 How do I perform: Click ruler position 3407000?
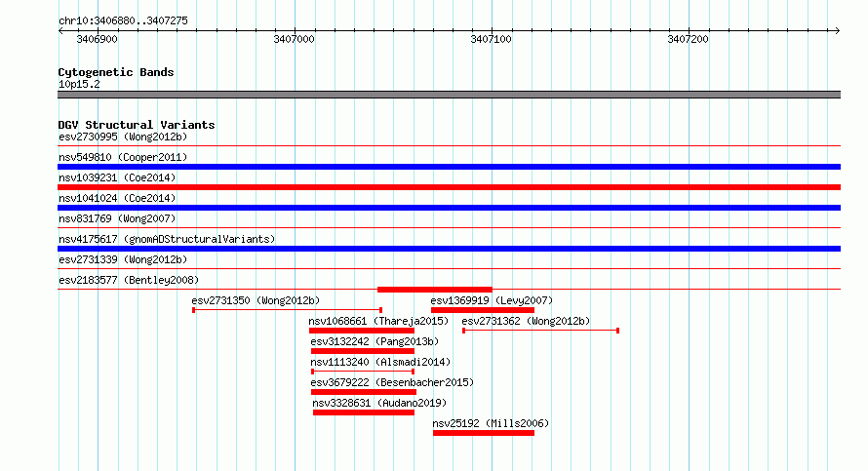(294, 39)
